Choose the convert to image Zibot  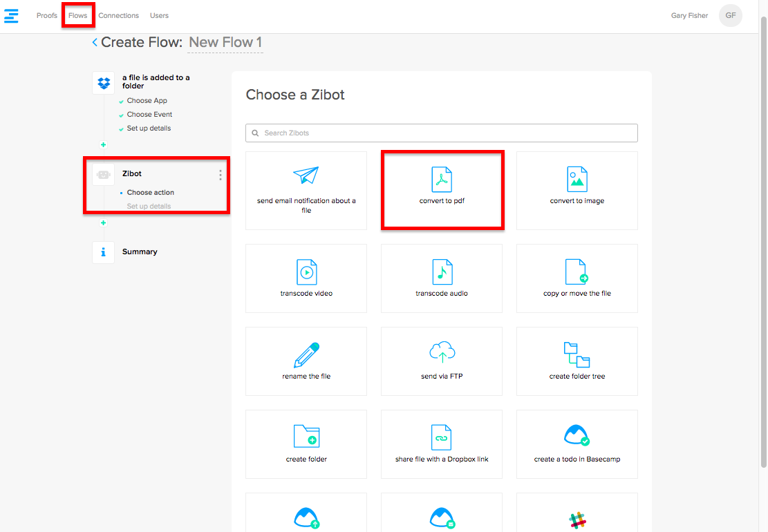click(577, 190)
